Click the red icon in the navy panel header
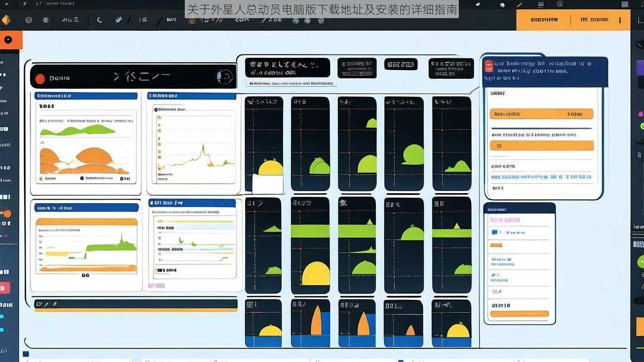This screenshot has height=362, width=644. pos(489,66)
